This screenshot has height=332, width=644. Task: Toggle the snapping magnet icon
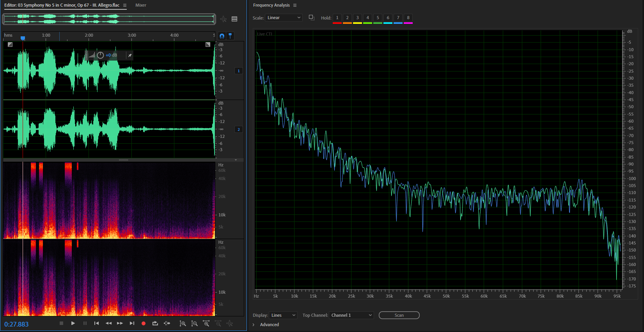[222, 36]
